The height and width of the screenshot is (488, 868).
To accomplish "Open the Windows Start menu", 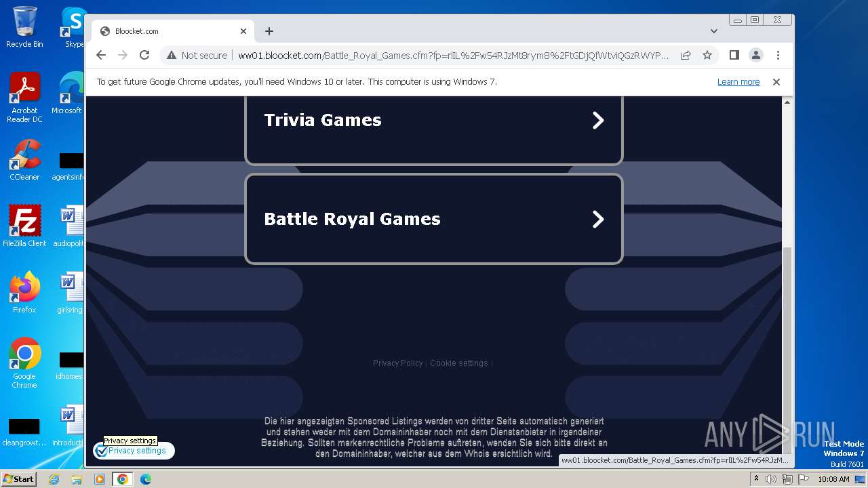I will (18, 479).
